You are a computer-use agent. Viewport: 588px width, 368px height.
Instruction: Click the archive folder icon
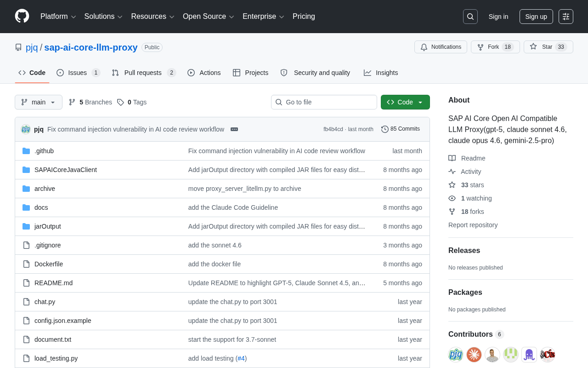(x=26, y=189)
